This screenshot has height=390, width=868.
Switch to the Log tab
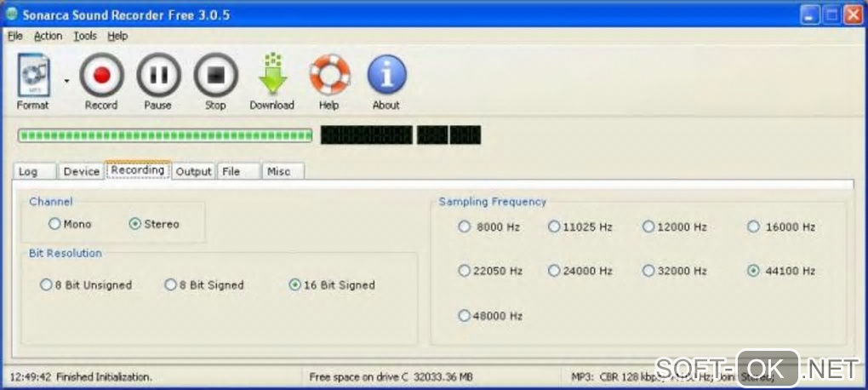pos(33,172)
